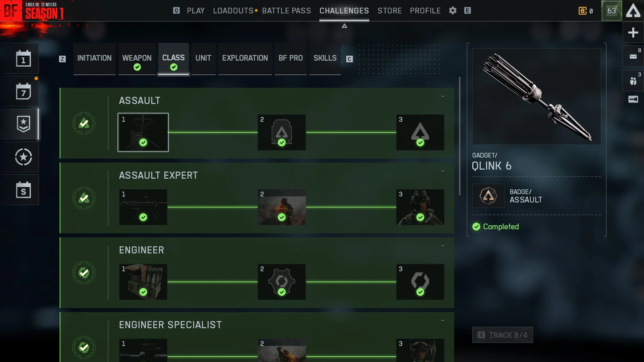This screenshot has height=362, width=644.
Task: Open the Store from top navigation
Action: (x=389, y=11)
